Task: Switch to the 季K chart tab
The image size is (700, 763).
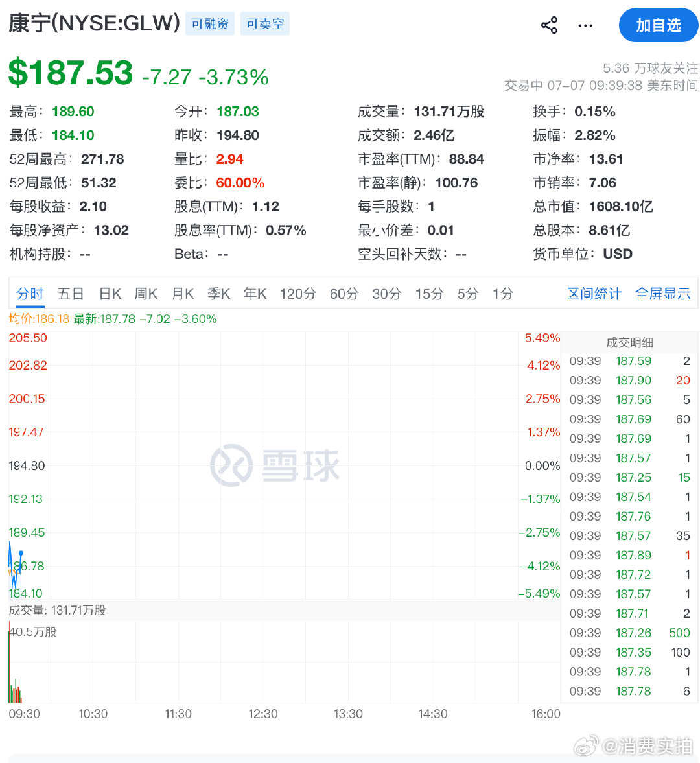Action: pos(219,294)
